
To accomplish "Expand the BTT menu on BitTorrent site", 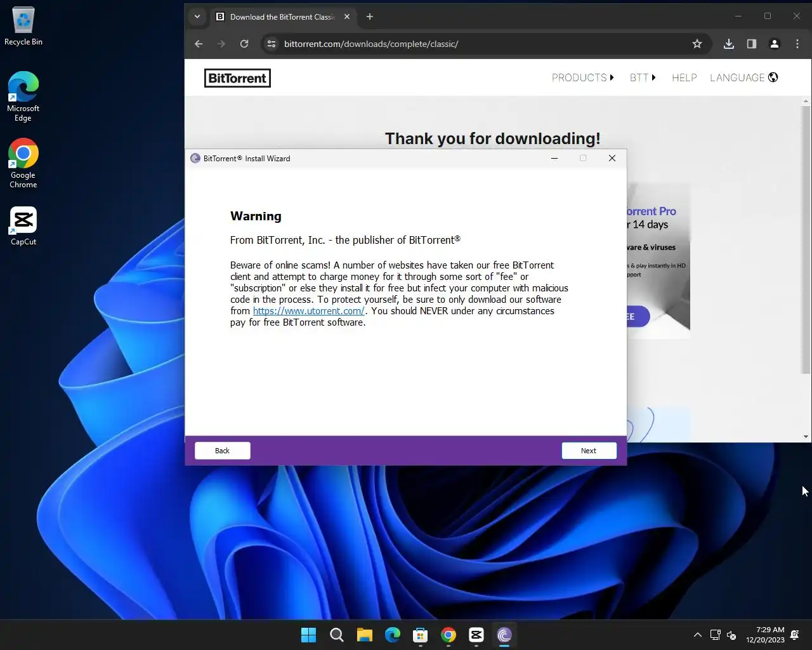I will 642,77.
